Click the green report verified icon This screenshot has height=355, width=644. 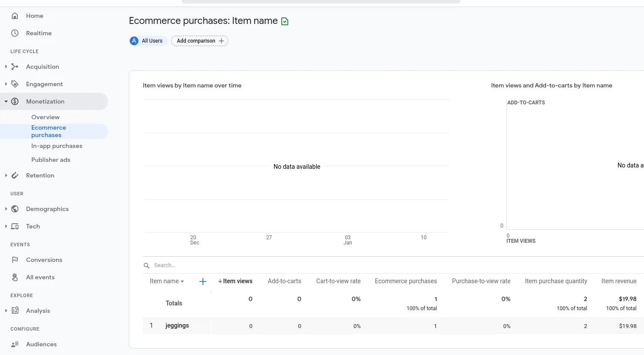[285, 21]
